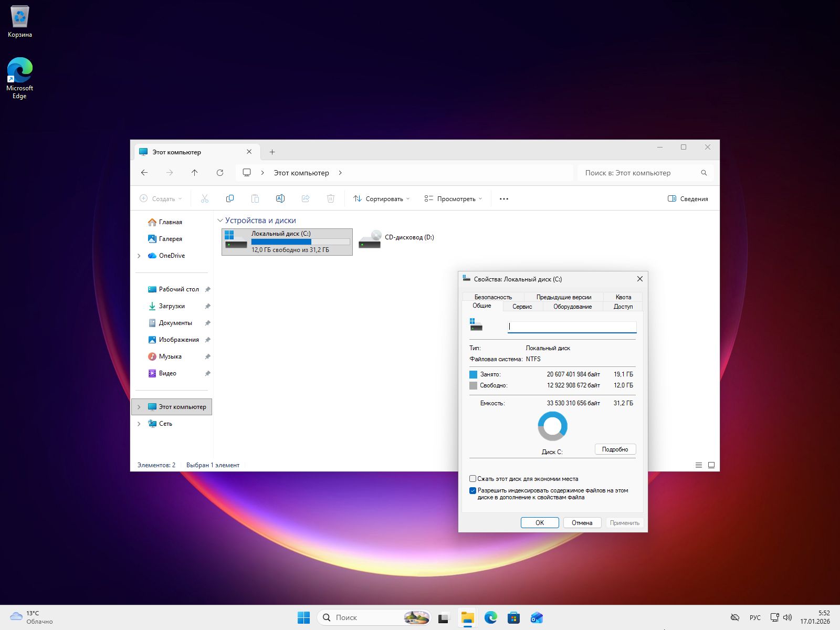The width and height of the screenshot is (840, 630).
Task: Toggle the Details pane button
Action: tap(688, 199)
